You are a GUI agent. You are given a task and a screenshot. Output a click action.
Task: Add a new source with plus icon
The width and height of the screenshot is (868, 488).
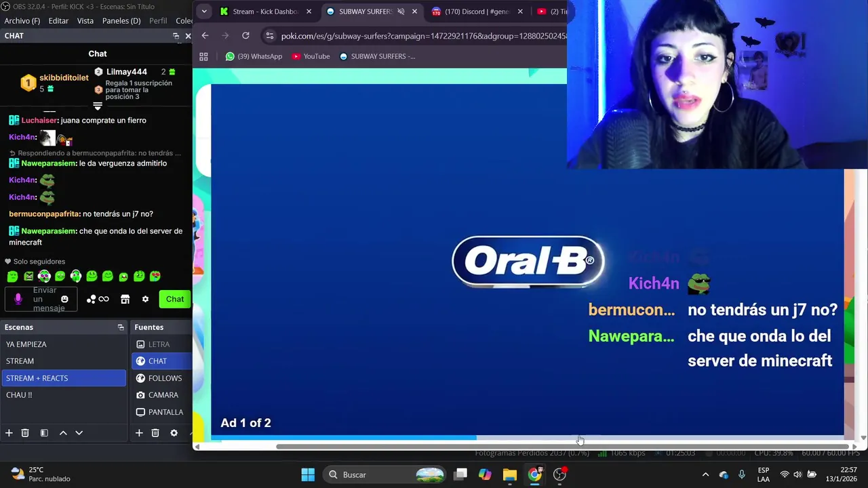139,433
